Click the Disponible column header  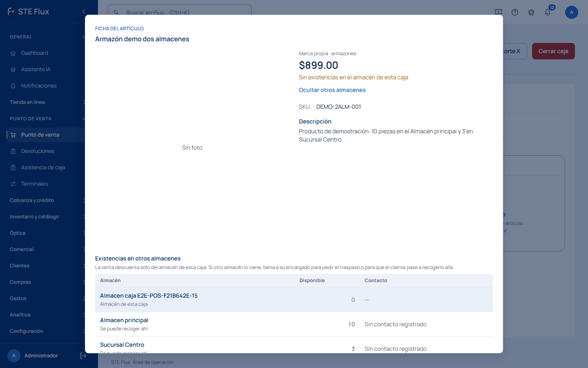coord(312,280)
